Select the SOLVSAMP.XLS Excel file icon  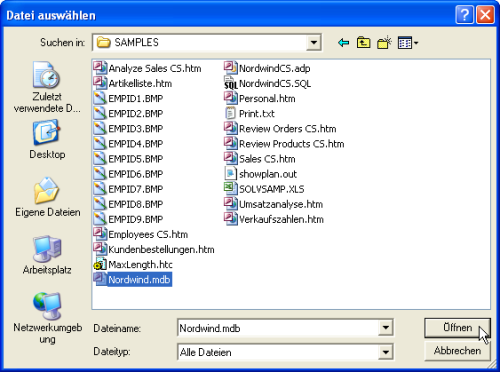click(231, 189)
